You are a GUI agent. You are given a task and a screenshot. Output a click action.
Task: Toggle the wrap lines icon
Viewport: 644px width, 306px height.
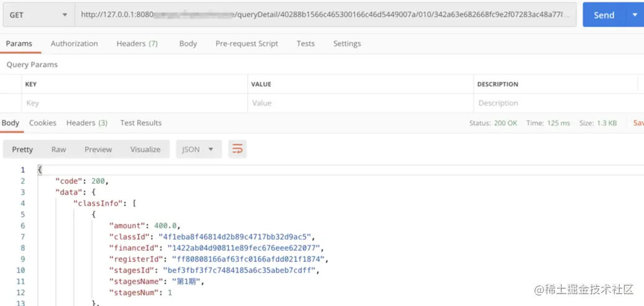pyautogui.click(x=237, y=149)
